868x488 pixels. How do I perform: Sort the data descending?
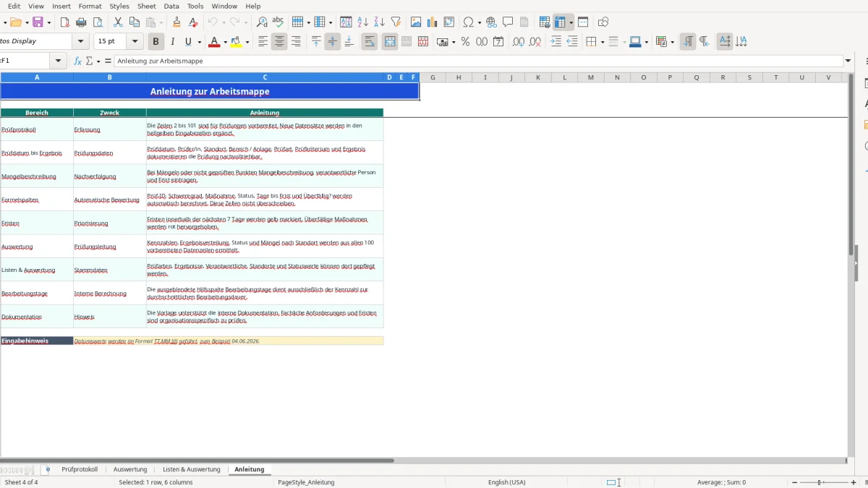[379, 22]
